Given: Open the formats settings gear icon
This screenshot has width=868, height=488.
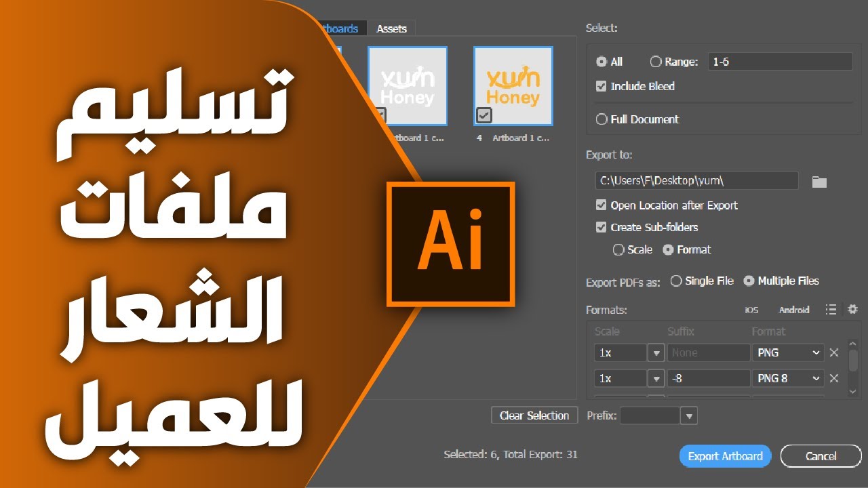Looking at the screenshot, I should tap(852, 309).
